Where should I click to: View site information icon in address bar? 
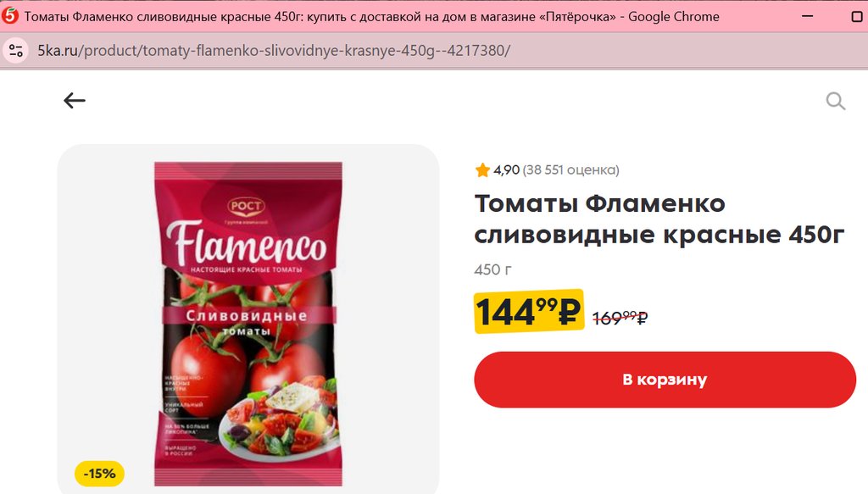(x=16, y=51)
